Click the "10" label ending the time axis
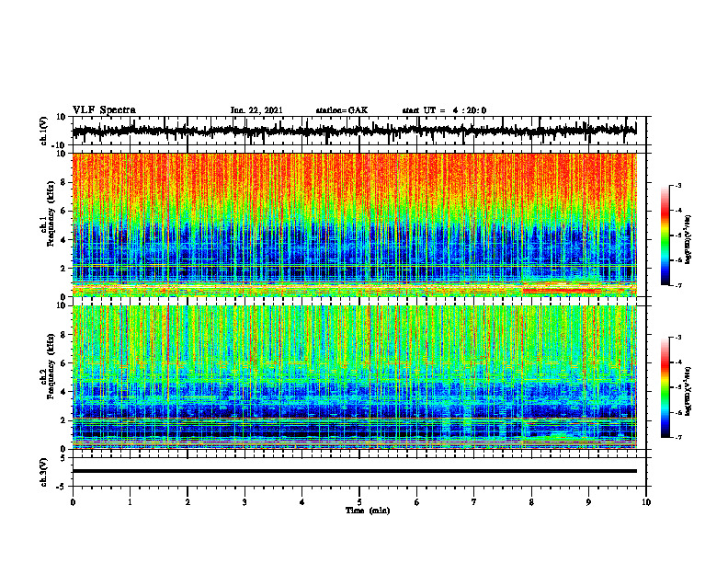Viewport: 728px width, 563px height. pyautogui.click(x=646, y=502)
